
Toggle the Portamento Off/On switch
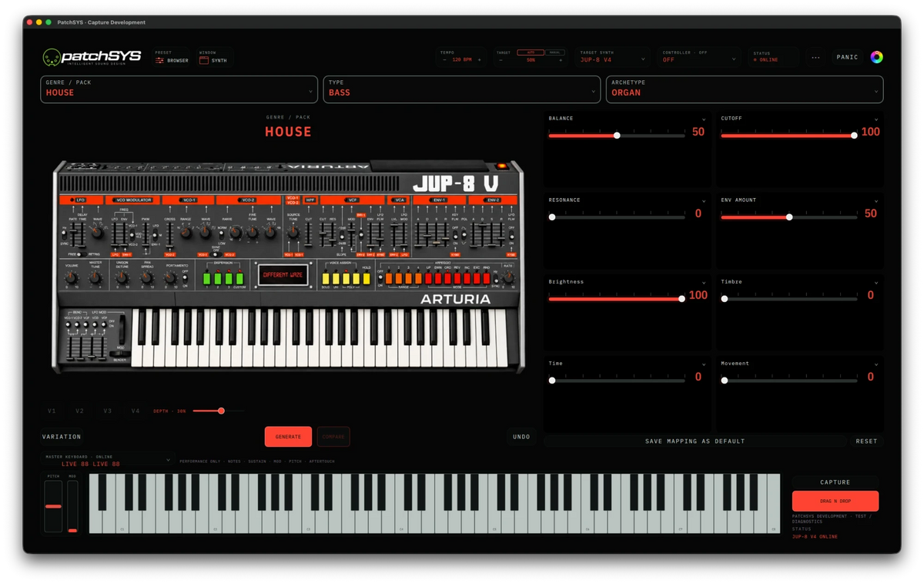coord(185,278)
